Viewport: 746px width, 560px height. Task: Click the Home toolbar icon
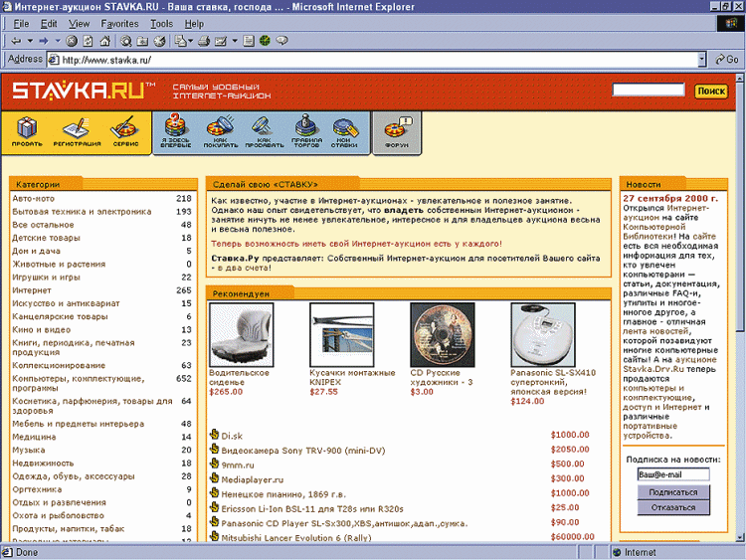(104, 41)
